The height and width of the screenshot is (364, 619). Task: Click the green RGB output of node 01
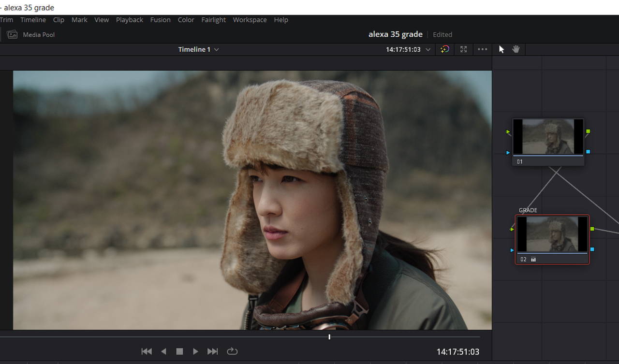point(588,131)
